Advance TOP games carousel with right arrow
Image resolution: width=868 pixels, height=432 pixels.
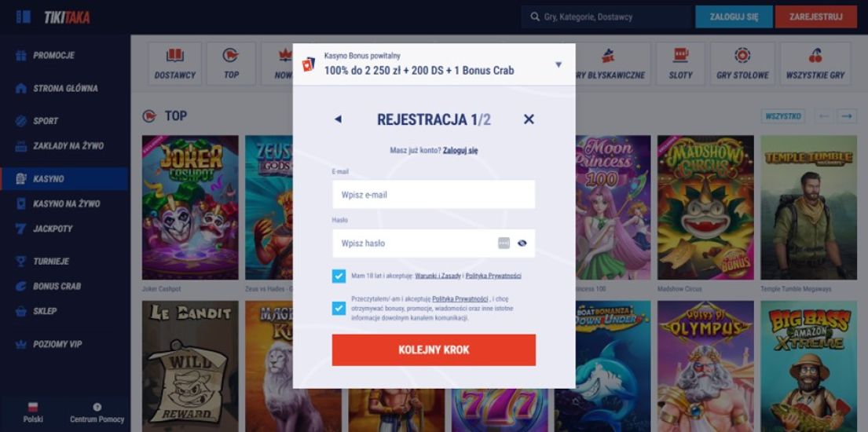pyautogui.click(x=847, y=115)
